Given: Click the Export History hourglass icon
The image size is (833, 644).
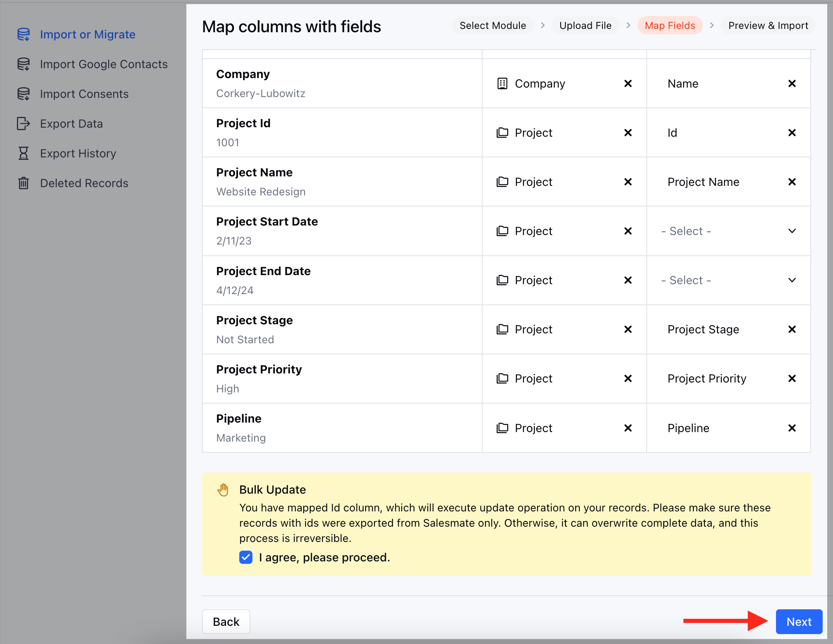Looking at the screenshot, I should click(24, 154).
